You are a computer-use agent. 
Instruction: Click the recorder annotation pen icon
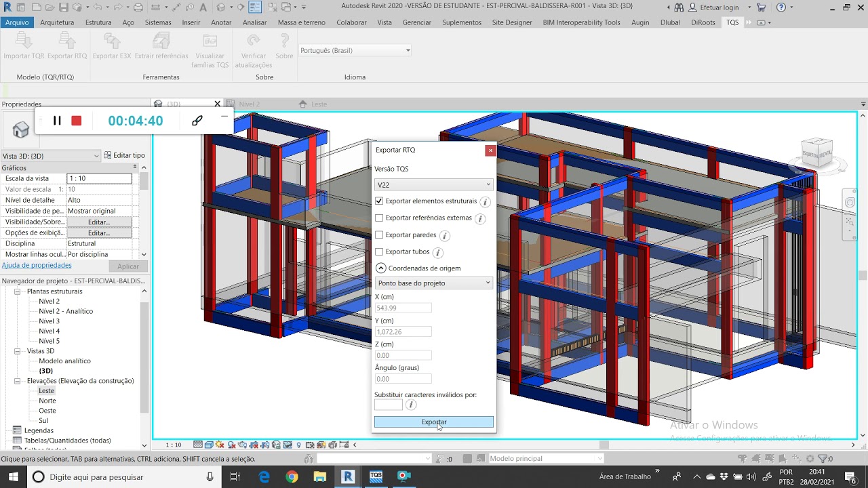coord(197,121)
